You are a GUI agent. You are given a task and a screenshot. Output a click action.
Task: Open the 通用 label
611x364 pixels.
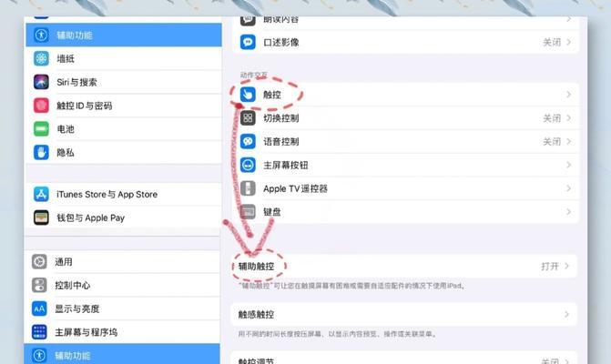[x=64, y=261]
